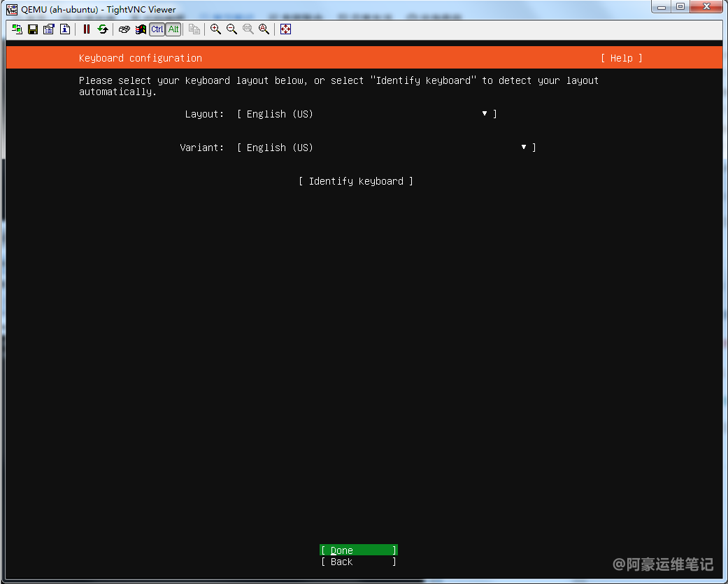728x584 pixels.
Task: Open Help in the installer header
Action: 621,58
